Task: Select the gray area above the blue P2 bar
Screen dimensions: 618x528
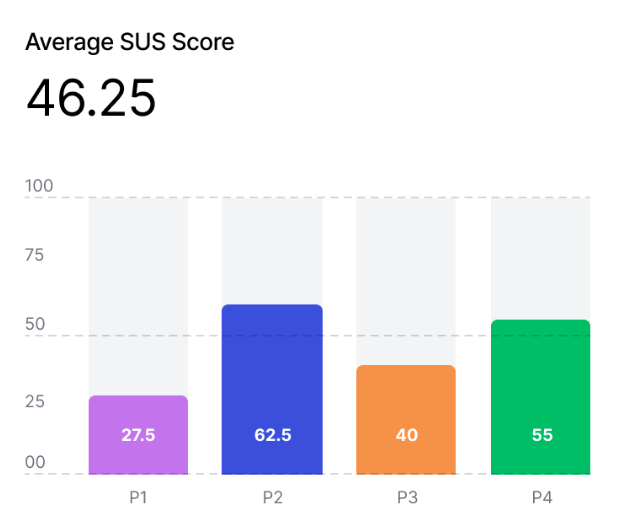Action: [x=272, y=250]
